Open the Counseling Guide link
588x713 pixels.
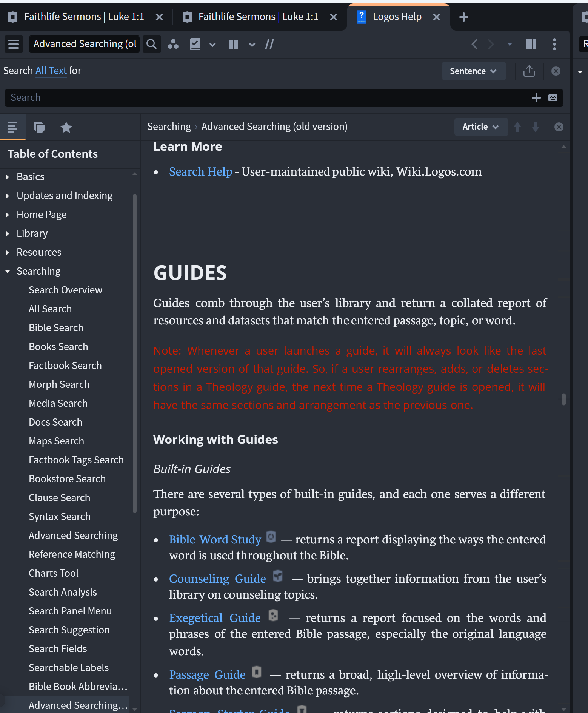pos(217,579)
